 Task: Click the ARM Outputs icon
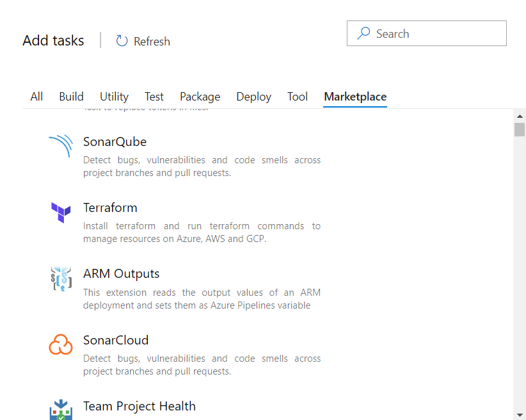(61, 279)
